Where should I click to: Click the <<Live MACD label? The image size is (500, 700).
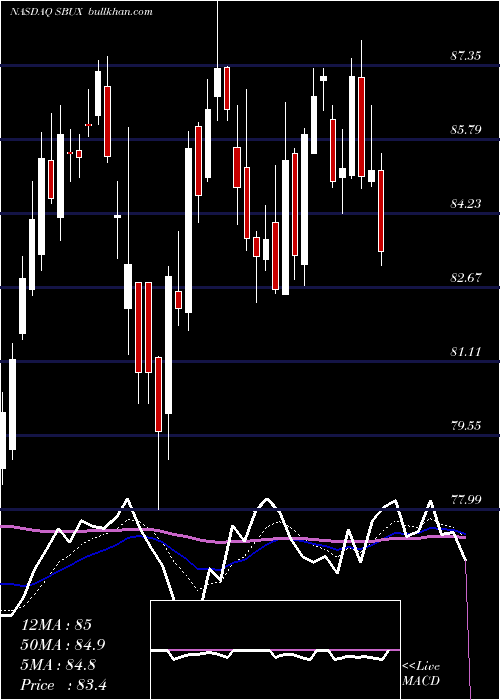pyautogui.click(x=421, y=674)
